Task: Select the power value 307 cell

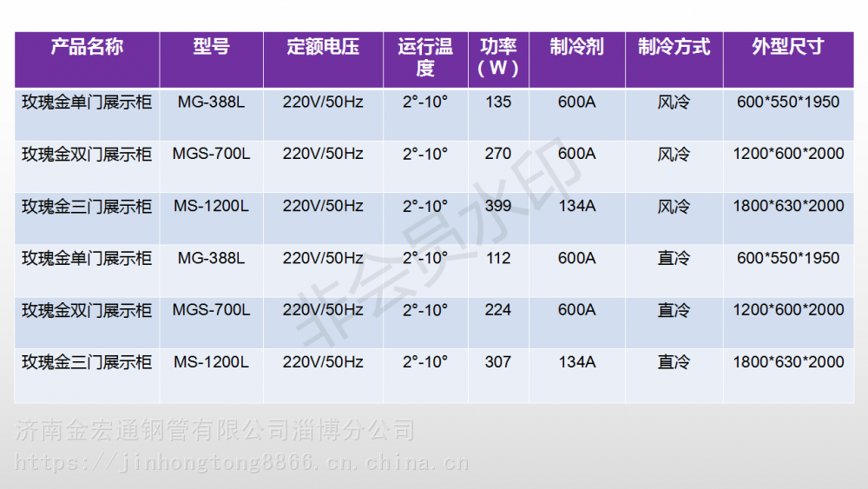Action: [498, 362]
